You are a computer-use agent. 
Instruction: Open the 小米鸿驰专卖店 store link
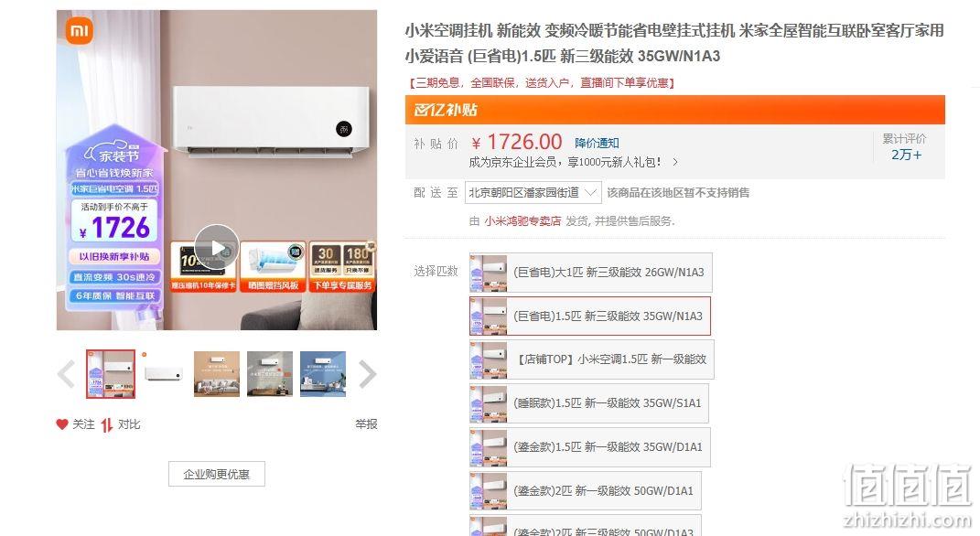pos(522,221)
